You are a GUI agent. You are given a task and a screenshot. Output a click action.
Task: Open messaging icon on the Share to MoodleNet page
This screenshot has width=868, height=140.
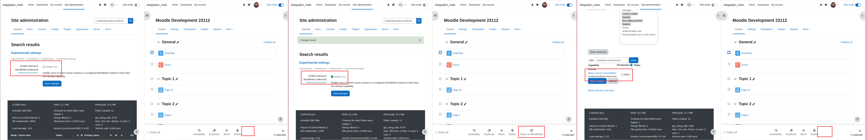(537, 5)
